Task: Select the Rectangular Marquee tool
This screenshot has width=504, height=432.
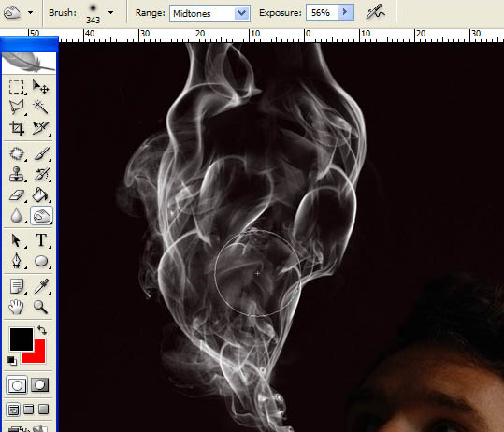Action: (17, 87)
